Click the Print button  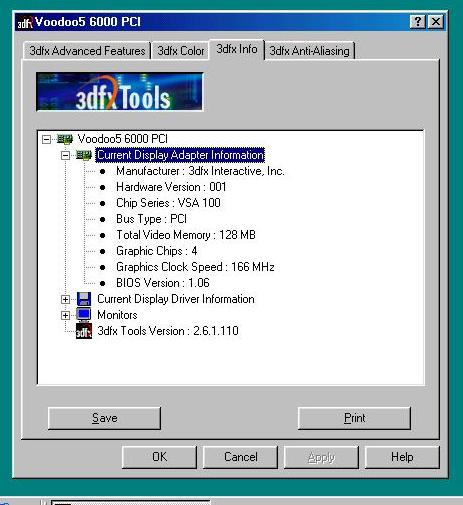pyautogui.click(x=354, y=418)
